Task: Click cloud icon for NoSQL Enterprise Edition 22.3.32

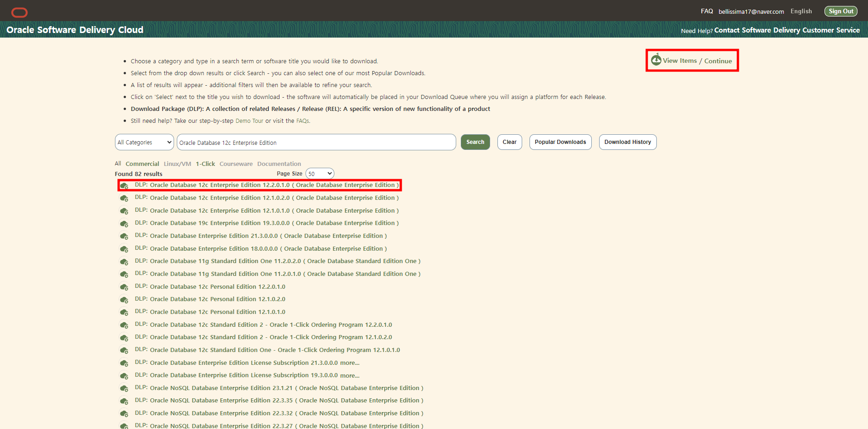Action: tap(124, 414)
